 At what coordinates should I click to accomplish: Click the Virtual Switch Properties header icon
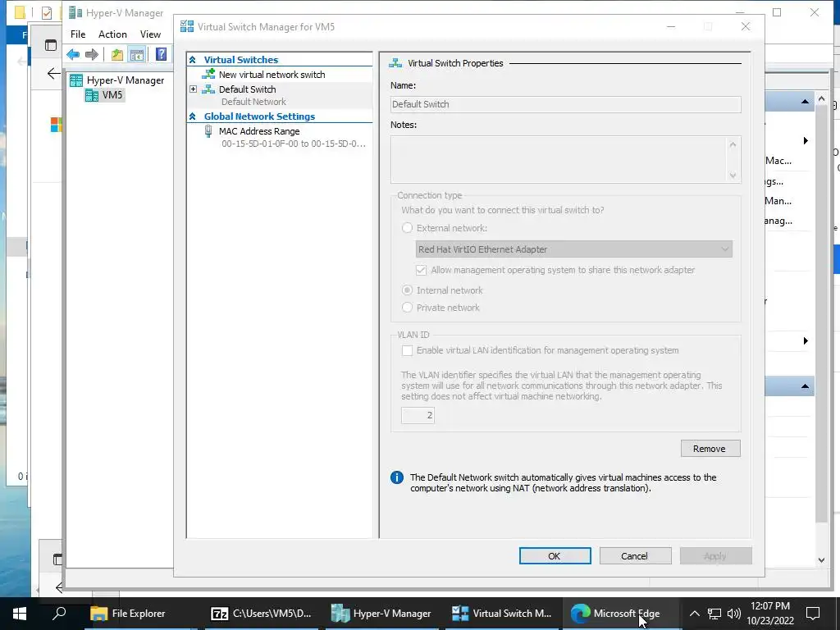point(395,63)
